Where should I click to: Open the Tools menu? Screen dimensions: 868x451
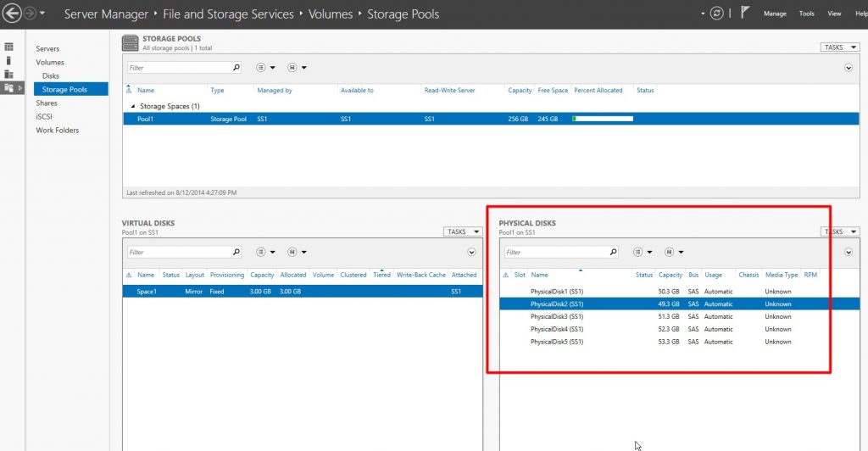click(807, 14)
